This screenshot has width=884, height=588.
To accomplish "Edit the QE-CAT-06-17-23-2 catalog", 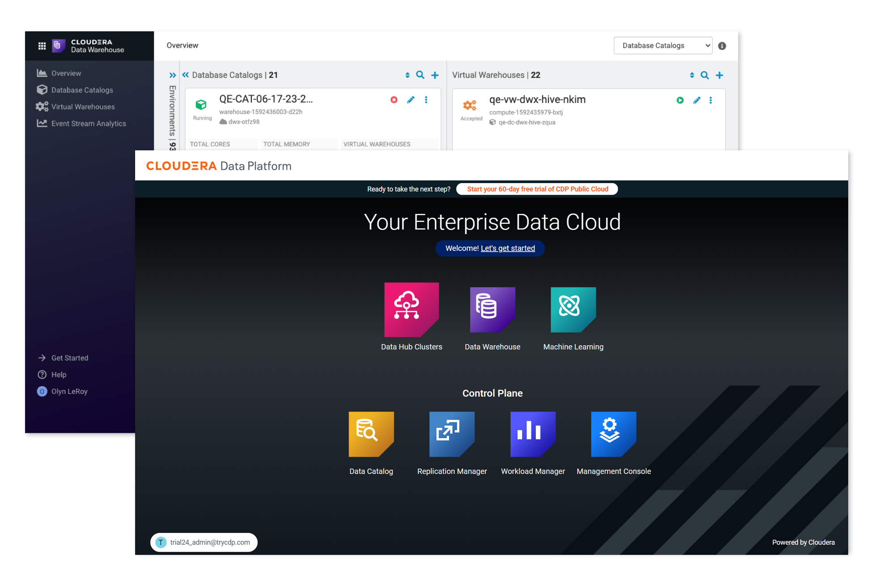I will pyautogui.click(x=411, y=100).
